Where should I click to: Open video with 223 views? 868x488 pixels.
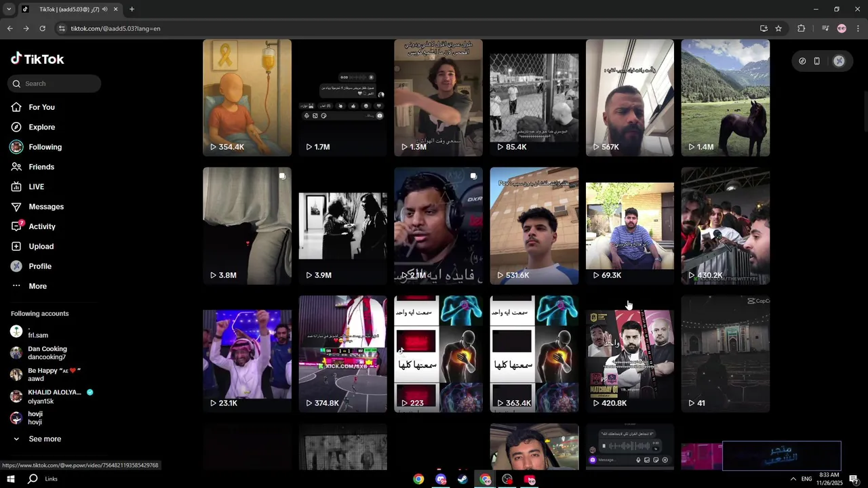pos(438,354)
